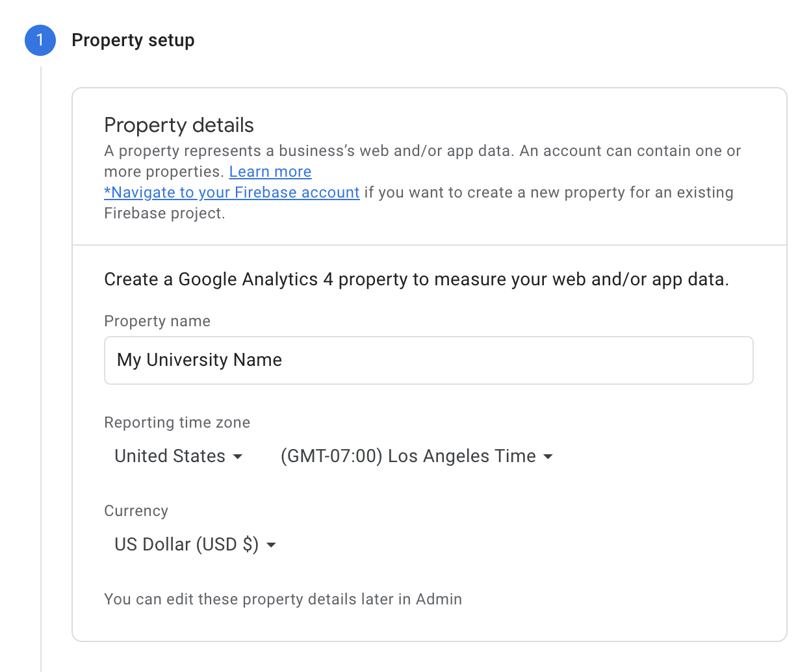Click the Property details heading
The height and width of the screenshot is (672, 811).
(x=179, y=125)
